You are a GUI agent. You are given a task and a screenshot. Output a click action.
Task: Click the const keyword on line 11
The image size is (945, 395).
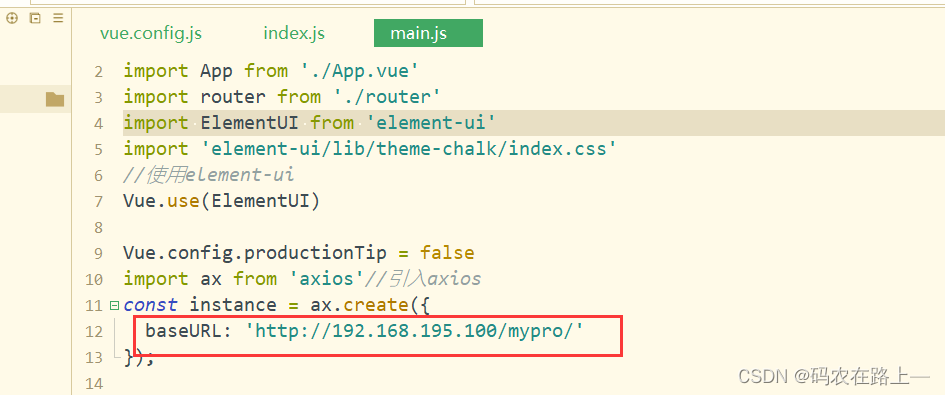click(150, 305)
